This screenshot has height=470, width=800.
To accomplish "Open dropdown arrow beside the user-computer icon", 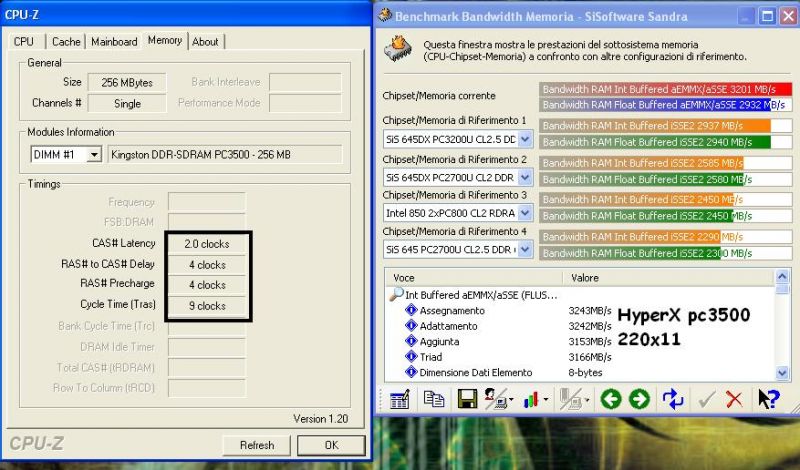I will click(x=511, y=400).
